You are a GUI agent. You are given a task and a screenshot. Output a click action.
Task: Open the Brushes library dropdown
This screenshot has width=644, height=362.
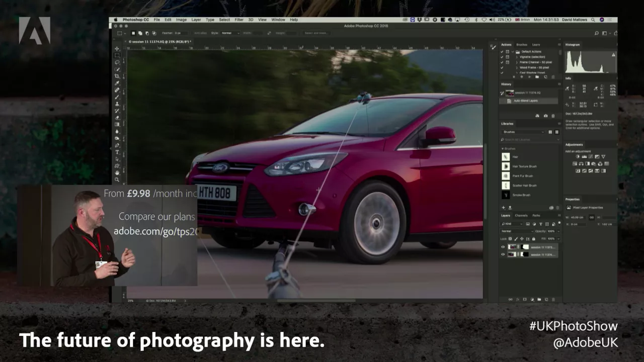click(523, 132)
